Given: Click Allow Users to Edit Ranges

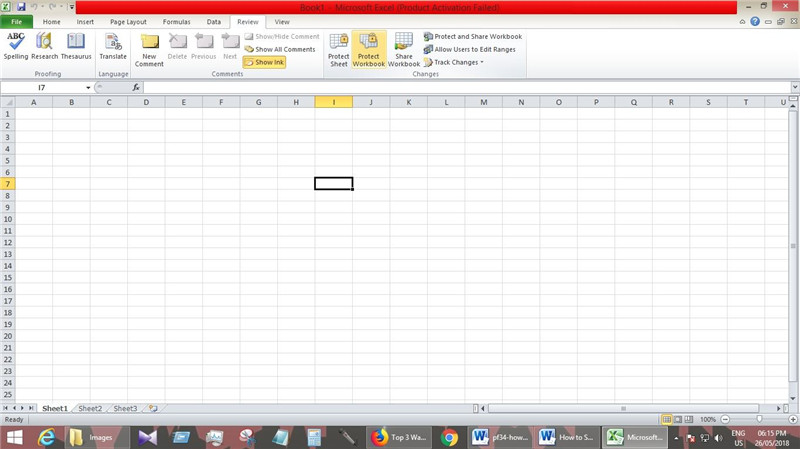Looking at the screenshot, I should (472, 49).
